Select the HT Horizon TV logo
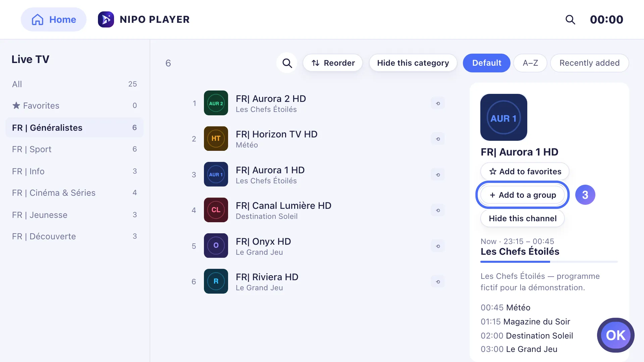The height and width of the screenshot is (362, 644). 216,139
